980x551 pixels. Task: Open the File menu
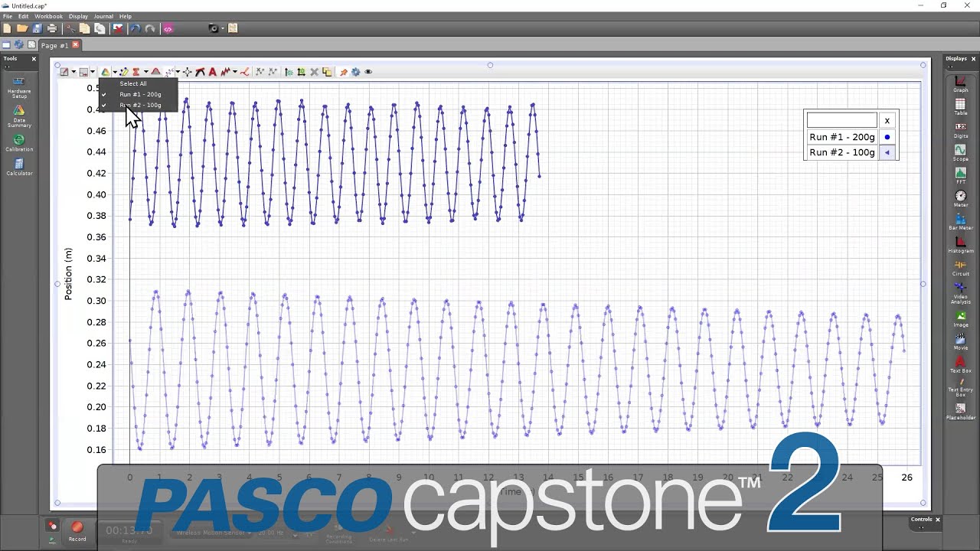tap(7, 16)
